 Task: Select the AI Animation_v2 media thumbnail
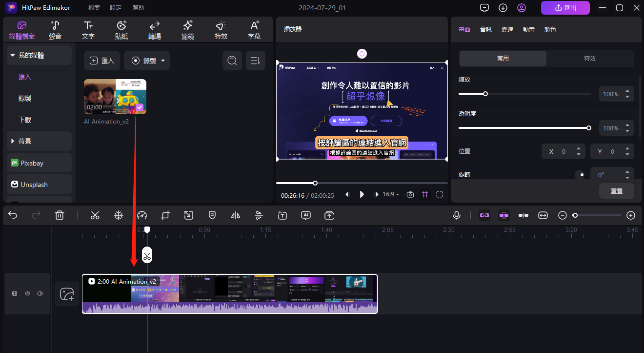click(x=115, y=97)
